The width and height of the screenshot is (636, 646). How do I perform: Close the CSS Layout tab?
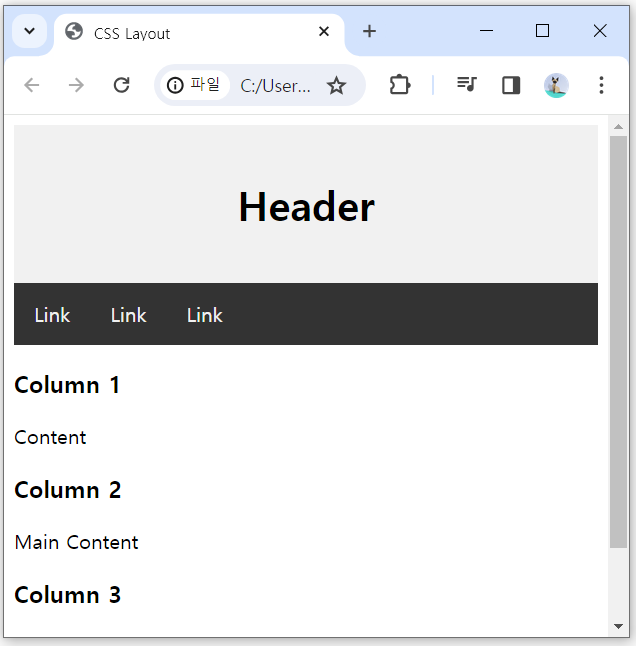[x=324, y=31]
